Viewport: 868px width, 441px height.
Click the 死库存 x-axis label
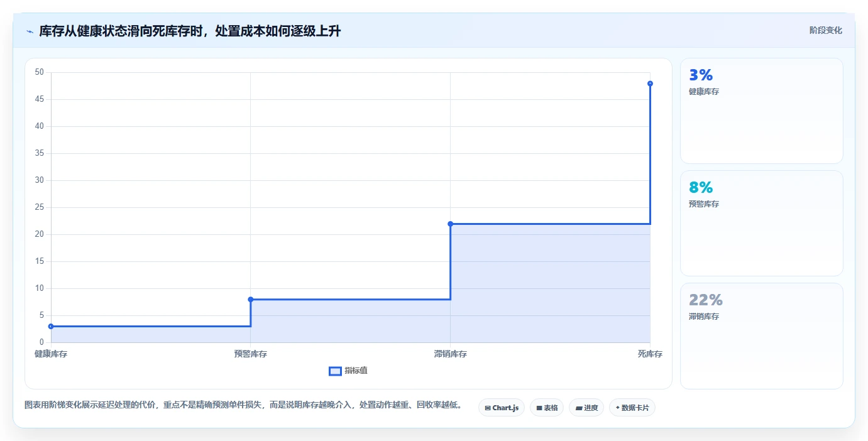(x=650, y=354)
